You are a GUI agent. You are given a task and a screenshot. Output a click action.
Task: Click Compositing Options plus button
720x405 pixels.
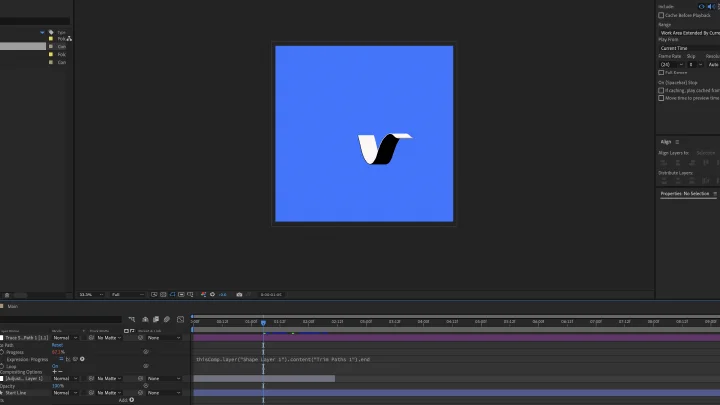pos(55,372)
